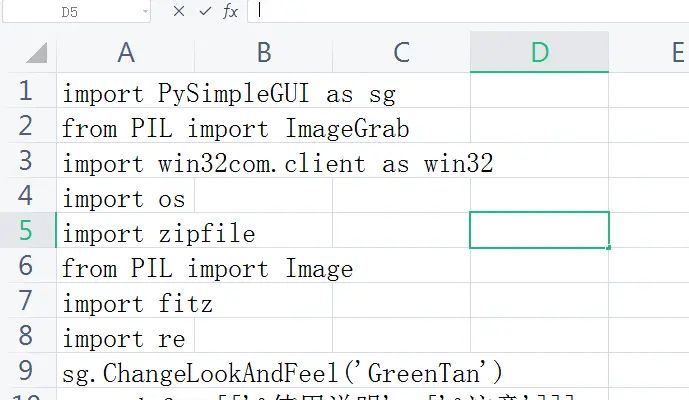Select column A header
The image size is (689, 400).
125,52
